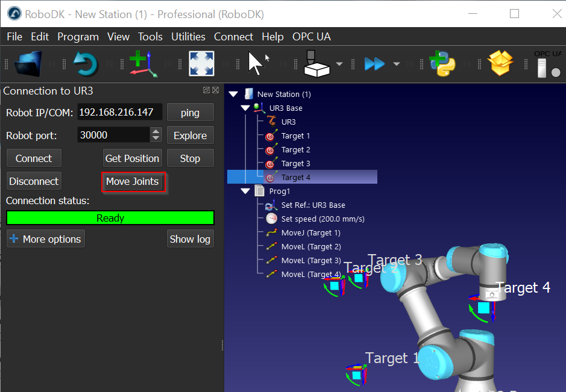
Task: Open the Utilities menu
Action: coord(188,37)
